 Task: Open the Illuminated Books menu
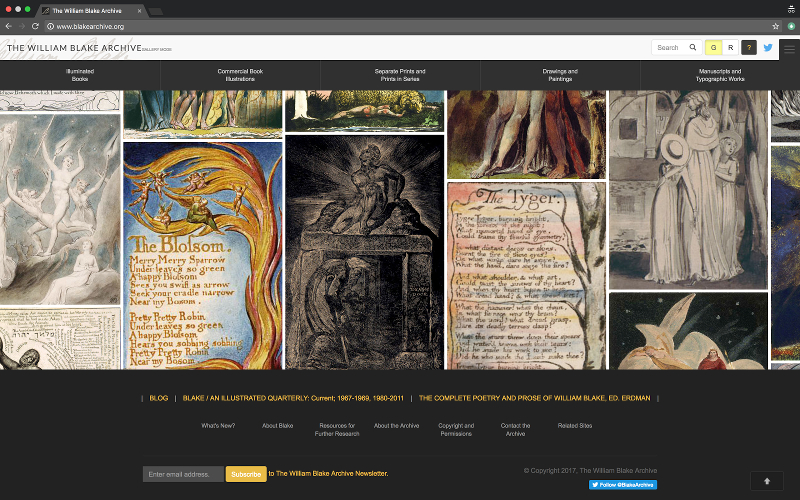(80, 75)
